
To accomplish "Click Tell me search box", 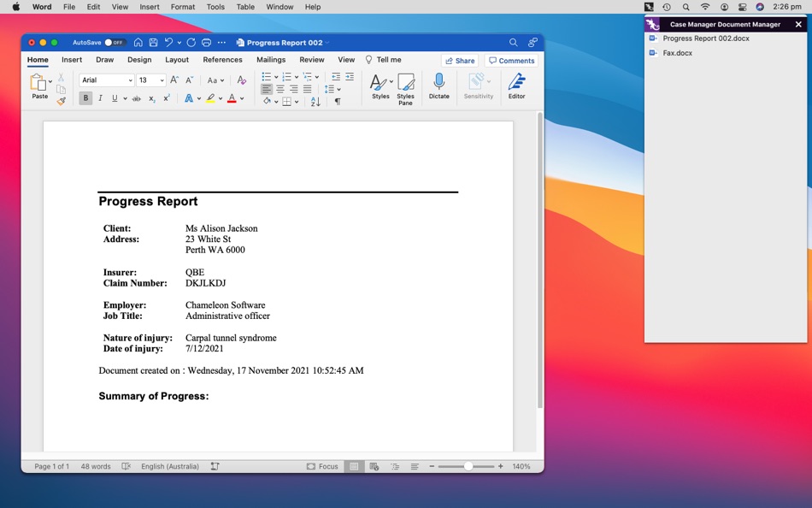I will 383,60.
